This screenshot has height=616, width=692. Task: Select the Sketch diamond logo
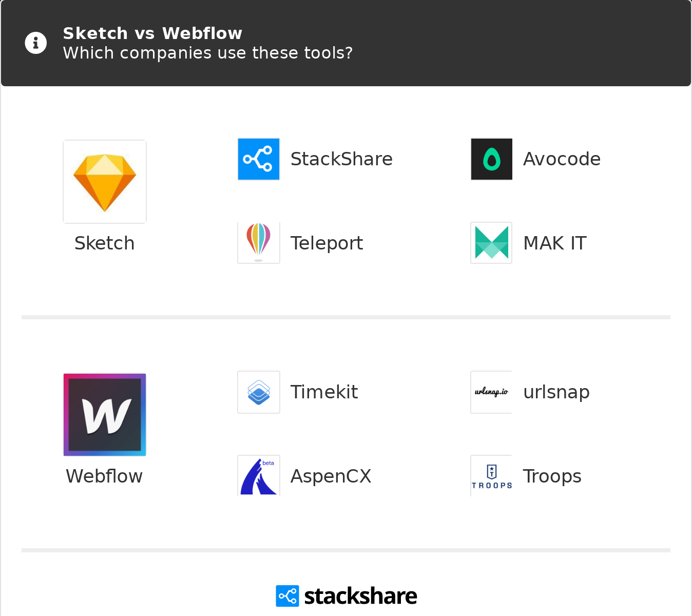coord(105,182)
